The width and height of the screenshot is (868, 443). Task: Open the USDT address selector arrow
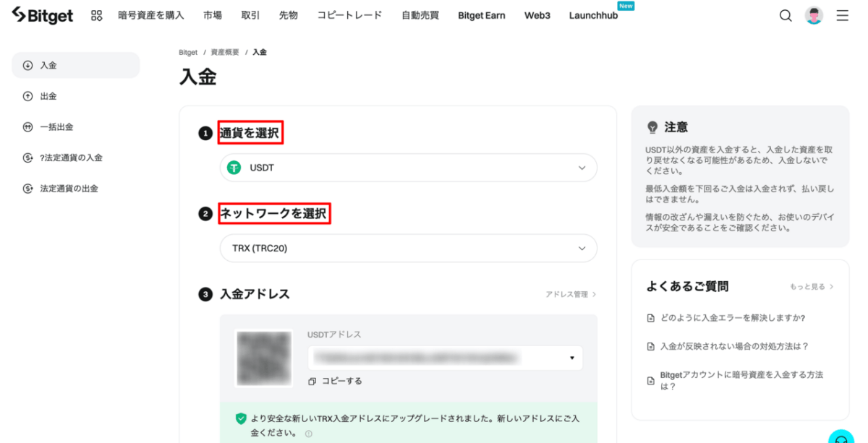[571, 358]
